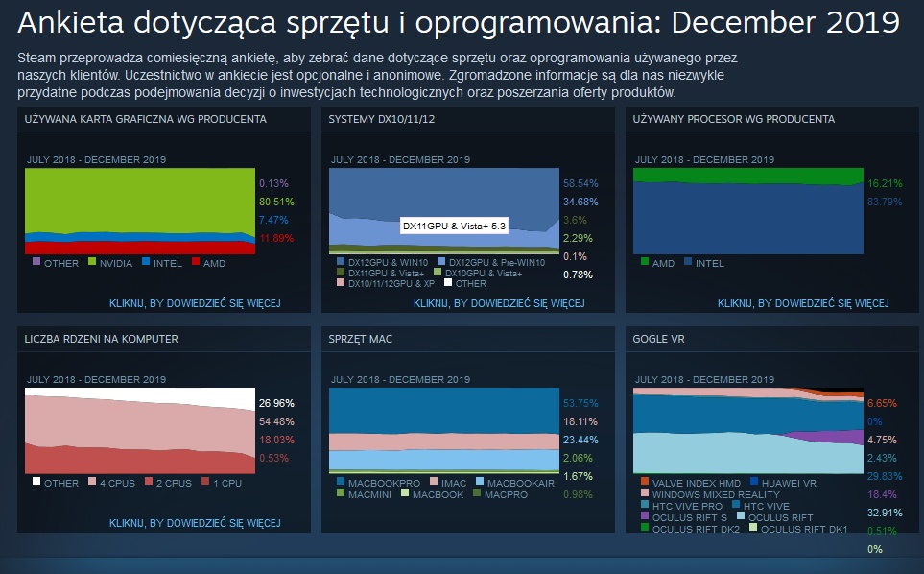The height and width of the screenshot is (574, 924).
Task: Open DX10/11/12 systems 'Kliknij, by dowiedzieć się więcej' link
Action: [x=499, y=303]
